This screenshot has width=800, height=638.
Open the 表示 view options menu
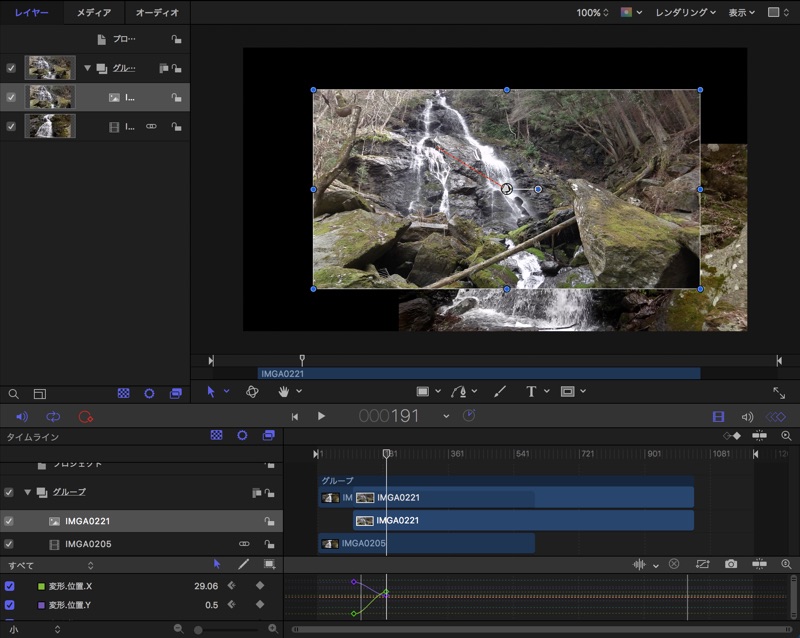pos(741,13)
